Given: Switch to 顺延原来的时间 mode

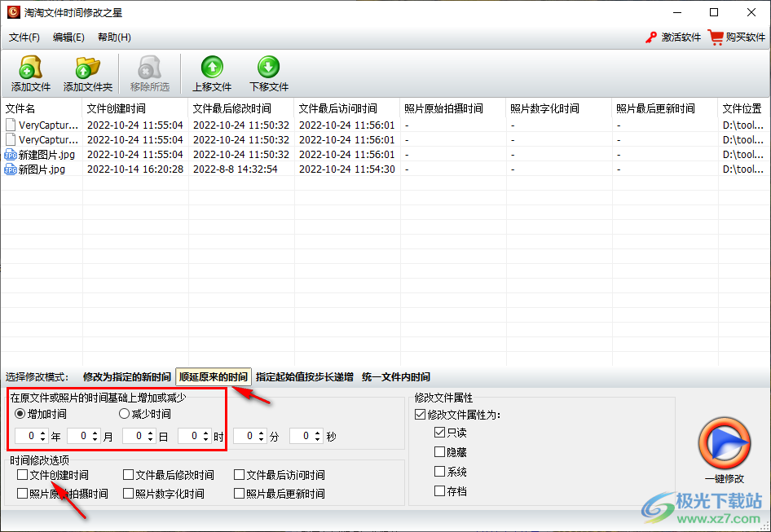Looking at the screenshot, I should pos(214,377).
